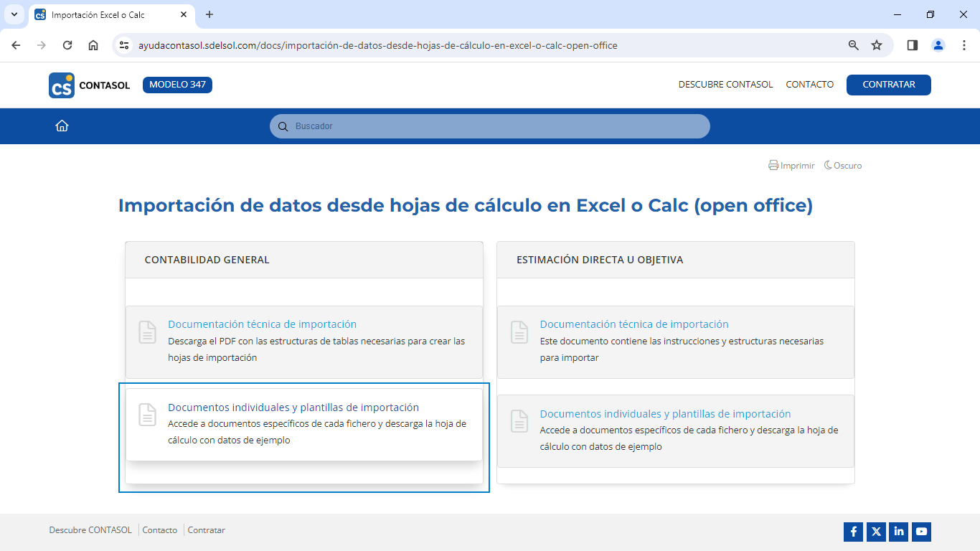
Task: Click document icon of Estimación Documentación técnica
Action: 519,332
